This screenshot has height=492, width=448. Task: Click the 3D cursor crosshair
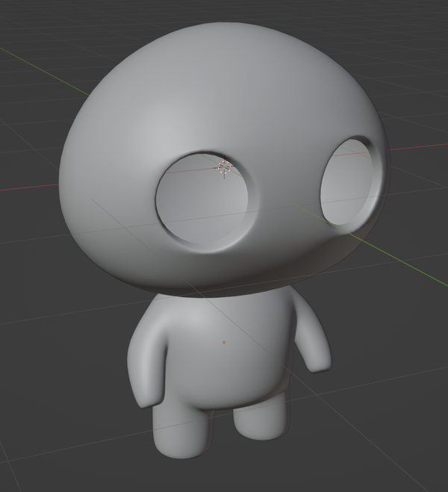224,166
